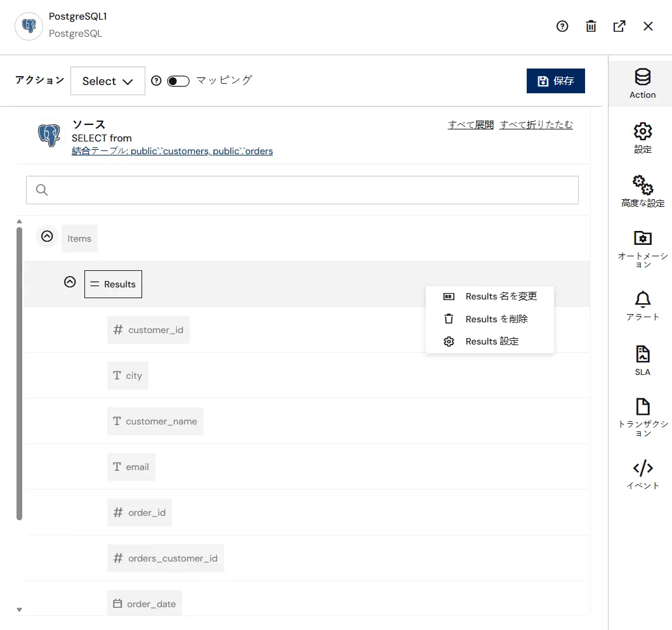This screenshot has width=672, height=630.
Task: Collapse the Items node
Action: point(47,236)
